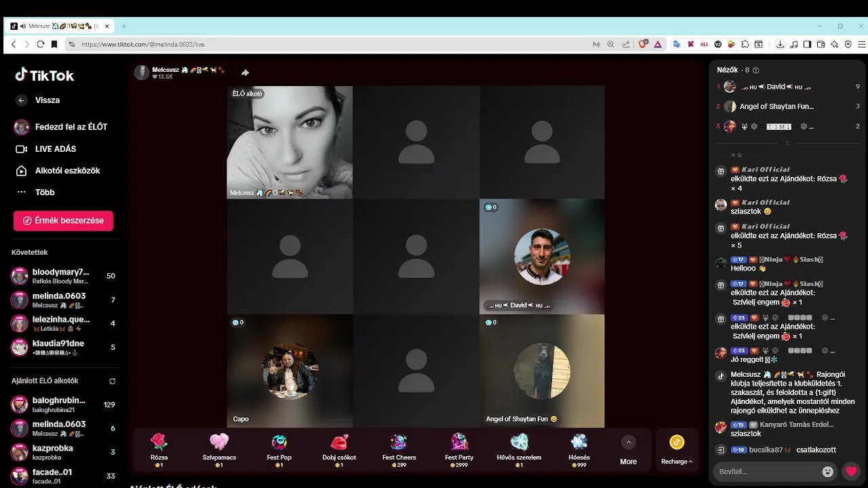Open the emoji picker in chat

[828, 471]
